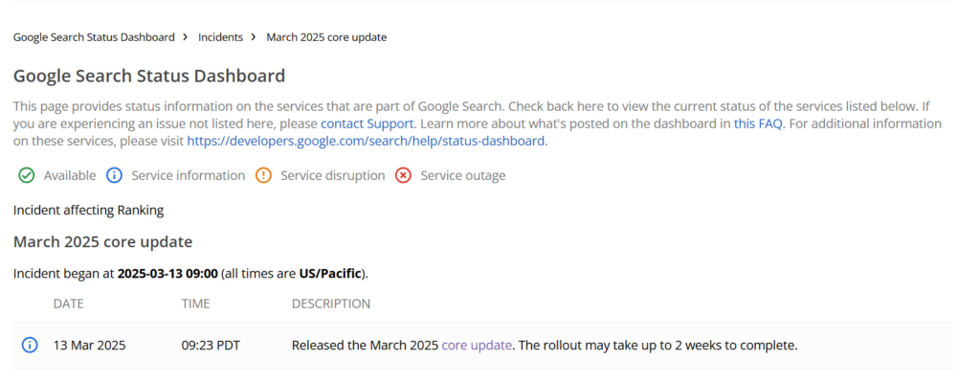Follow the core update link in description
Image resolution: width=980 pixels, height=383 pixels.
[x=477, y=345]
